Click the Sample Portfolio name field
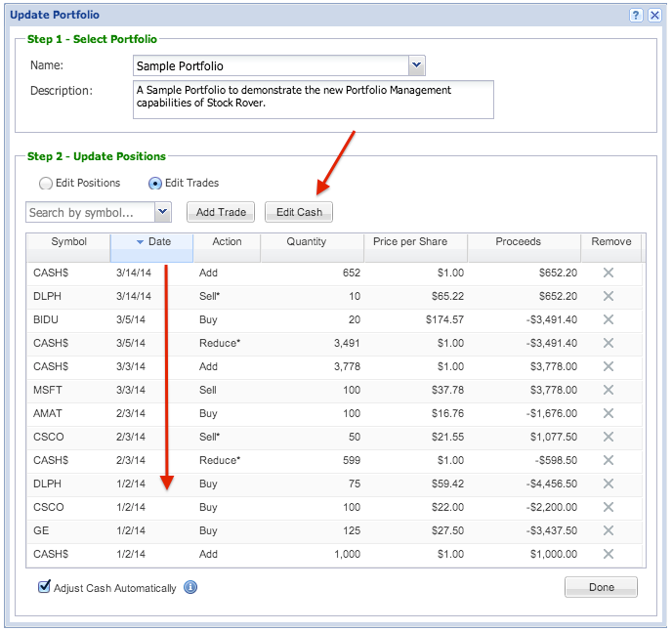The height and width of the screenshot is (631, 672). [x=272, y=65]
